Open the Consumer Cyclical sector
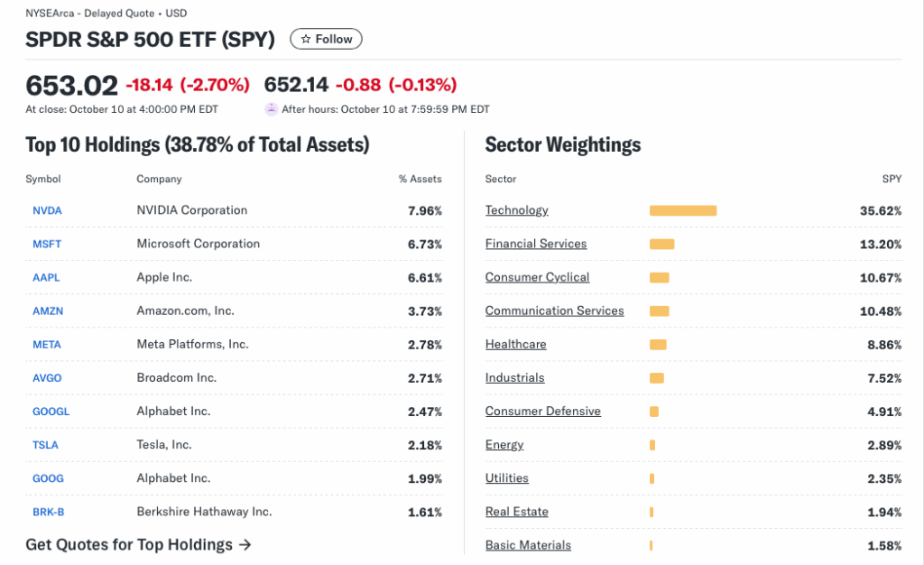This screenshot has height=565, width=924. pyautogui.click(x=537, y=277)
